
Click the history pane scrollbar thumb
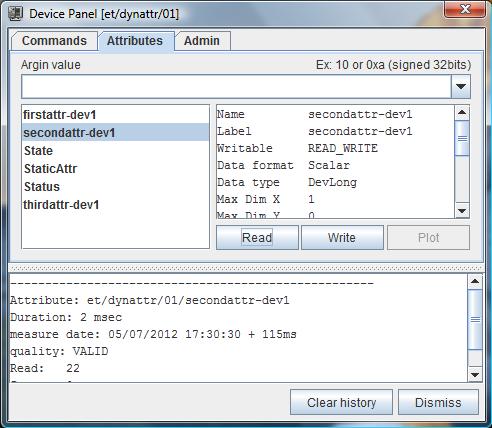(475, 319)
